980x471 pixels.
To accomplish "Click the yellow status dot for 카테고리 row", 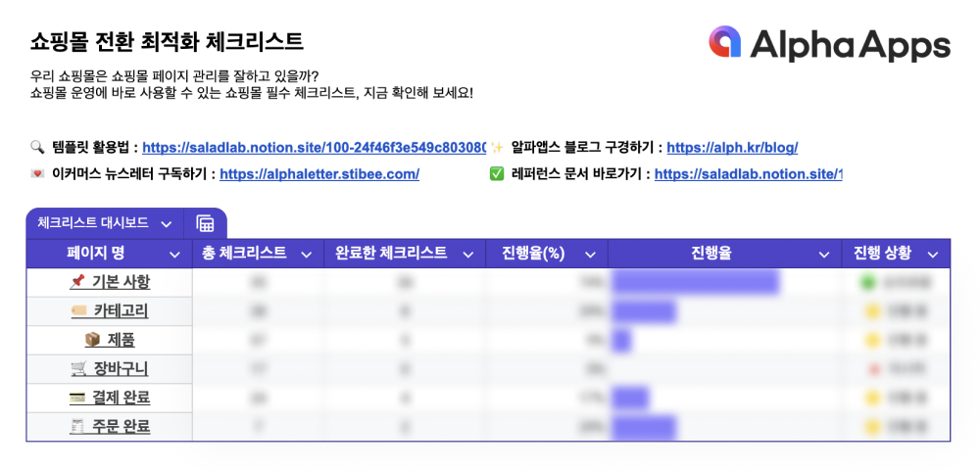I will point(872,311).
